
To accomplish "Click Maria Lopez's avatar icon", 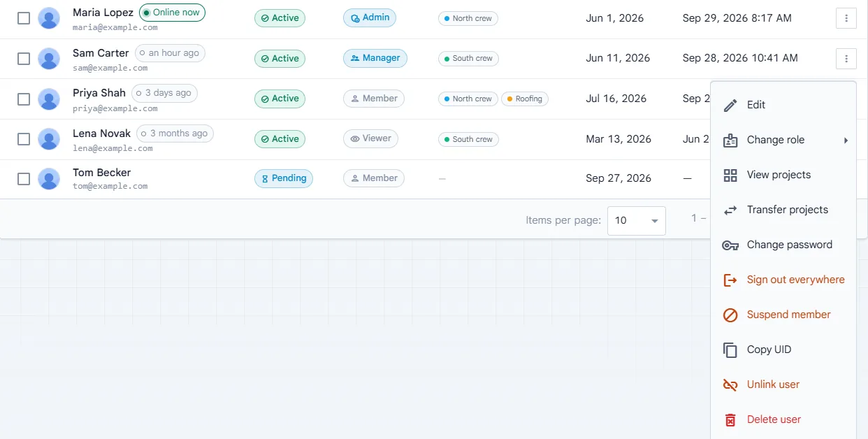I will (x=49, y=18).
